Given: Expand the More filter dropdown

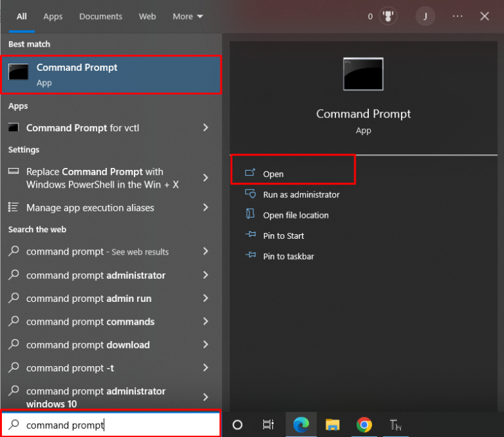Looking at the screenshot, I should [x=188, y=16].
